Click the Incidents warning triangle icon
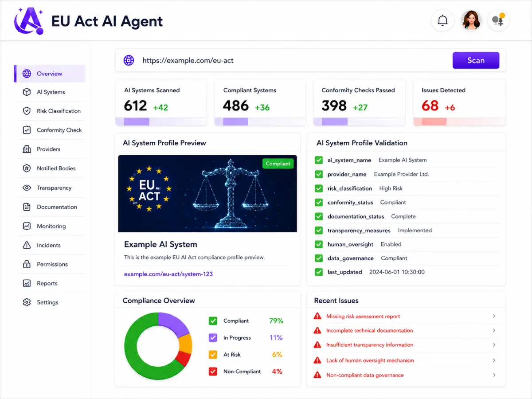 [27, 245]
